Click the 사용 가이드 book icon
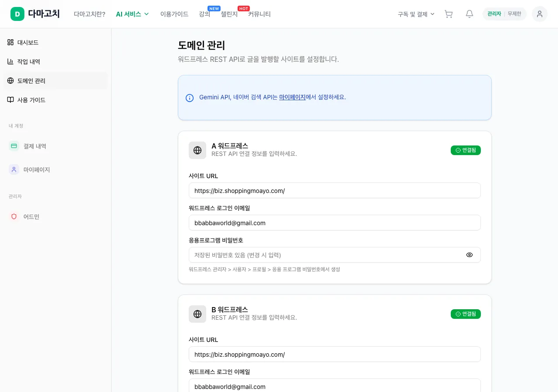Image resolution: width=558 pixels, height=392 pixels. 10,100
